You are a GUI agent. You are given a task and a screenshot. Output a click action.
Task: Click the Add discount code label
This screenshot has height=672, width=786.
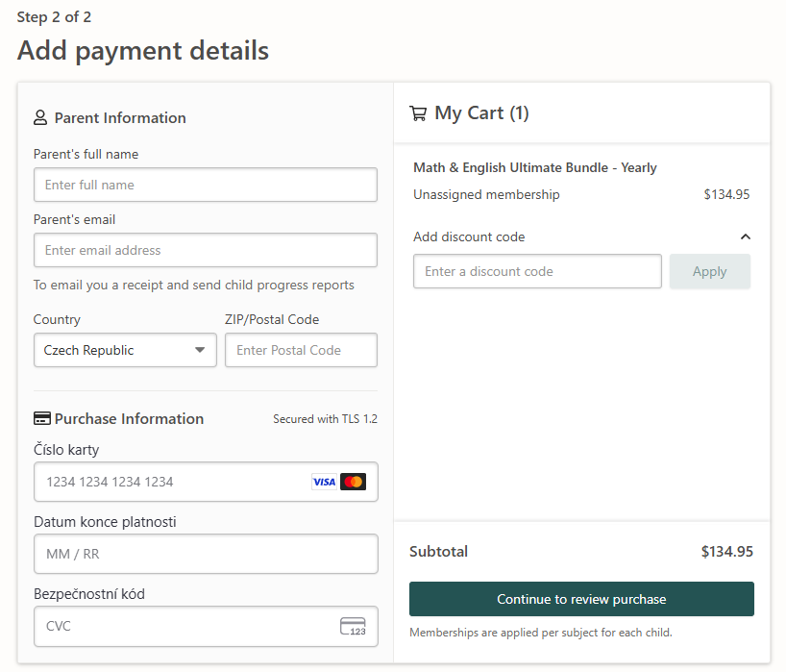(469, 236)
